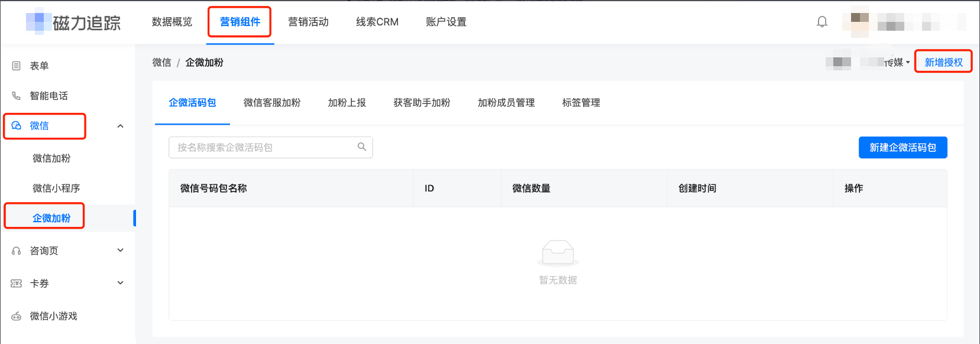Viewport: 980px width, 344px height.
Task: Expand the 卡券 sidebar section
Action: coord(121,283)
